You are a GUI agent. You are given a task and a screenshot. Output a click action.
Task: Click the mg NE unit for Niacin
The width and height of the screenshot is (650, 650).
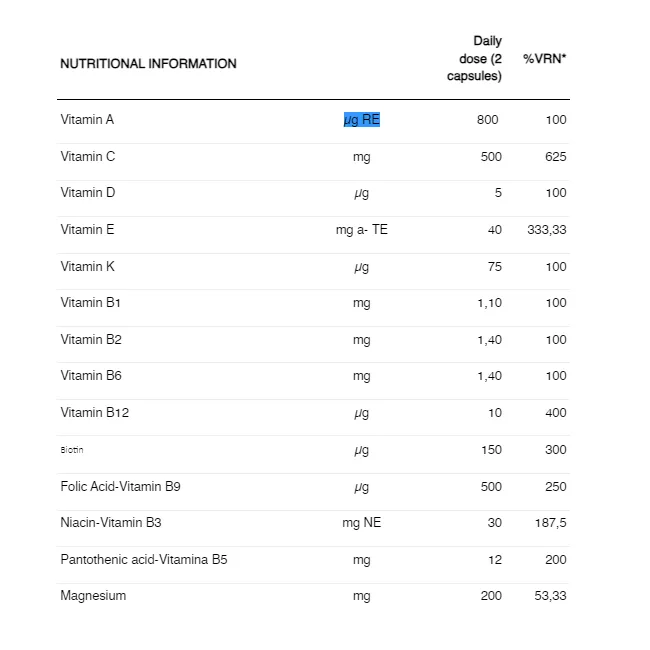361,523
